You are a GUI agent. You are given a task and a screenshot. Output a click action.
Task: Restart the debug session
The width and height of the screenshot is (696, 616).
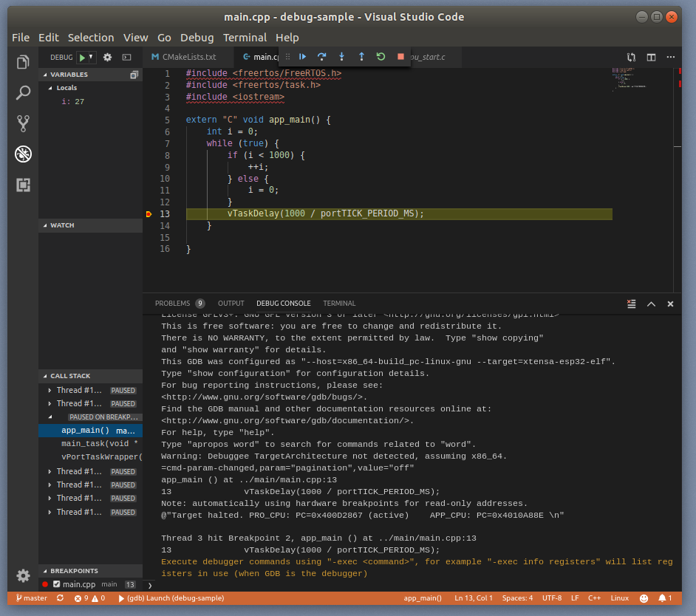[x=381, y=57]
